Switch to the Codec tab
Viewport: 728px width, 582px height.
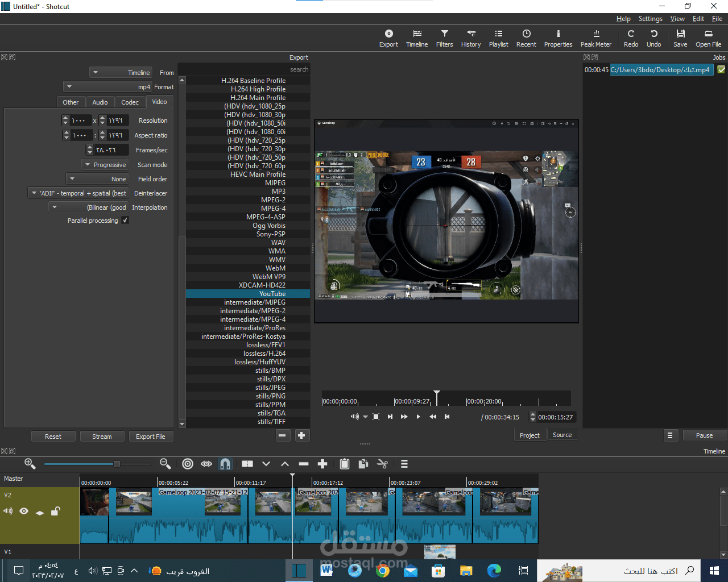[x=130, y=102]
